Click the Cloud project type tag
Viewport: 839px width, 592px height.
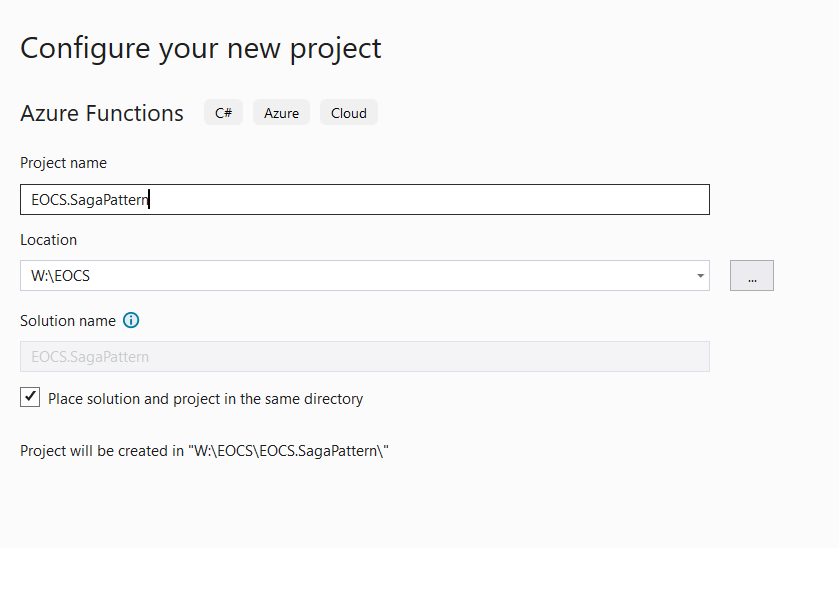[349, 112]
